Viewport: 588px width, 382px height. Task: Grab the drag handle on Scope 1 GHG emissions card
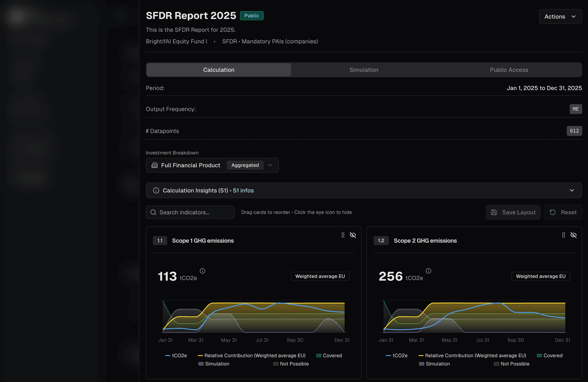(343, 235)
